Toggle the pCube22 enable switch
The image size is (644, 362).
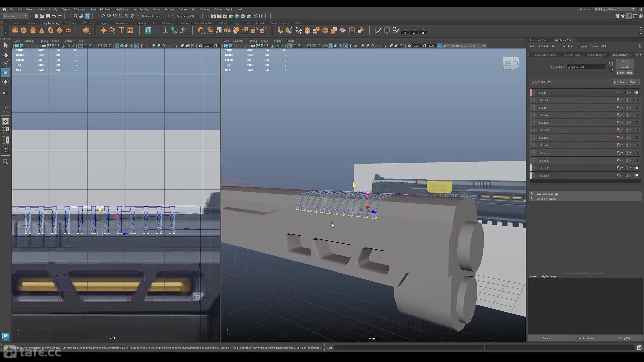tap(636, 160)
